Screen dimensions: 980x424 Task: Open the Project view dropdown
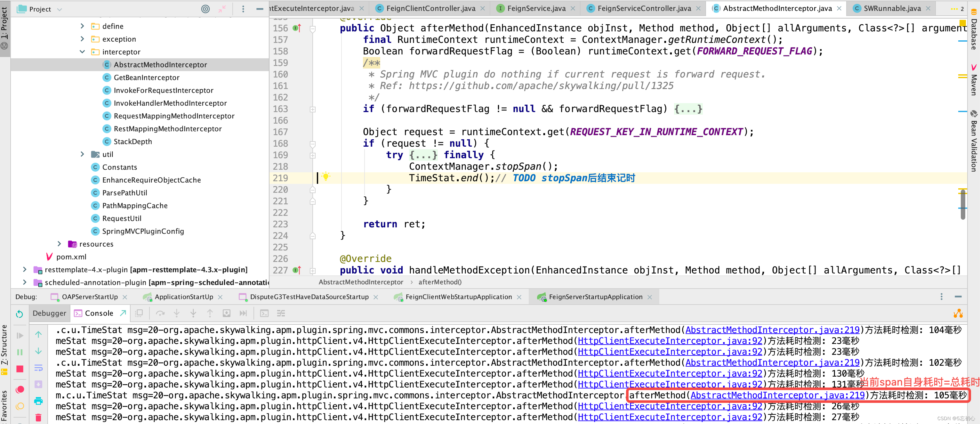click(59, 9)
